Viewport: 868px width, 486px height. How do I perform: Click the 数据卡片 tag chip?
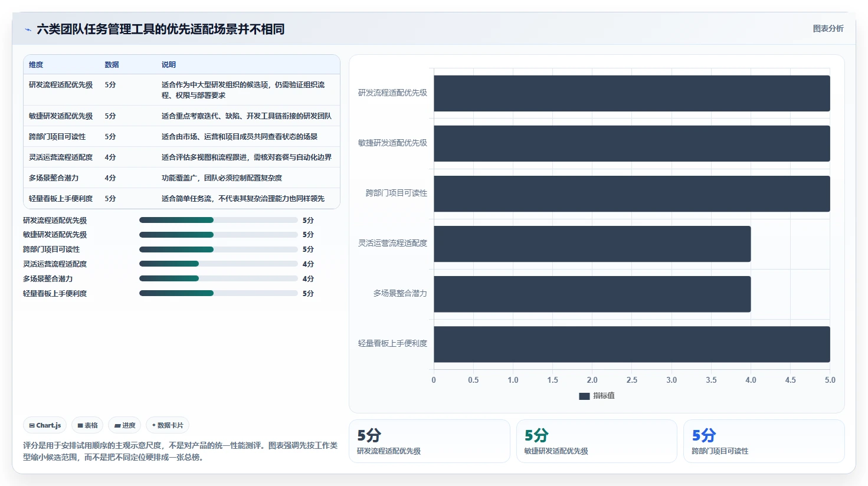(x=168, y=425)
